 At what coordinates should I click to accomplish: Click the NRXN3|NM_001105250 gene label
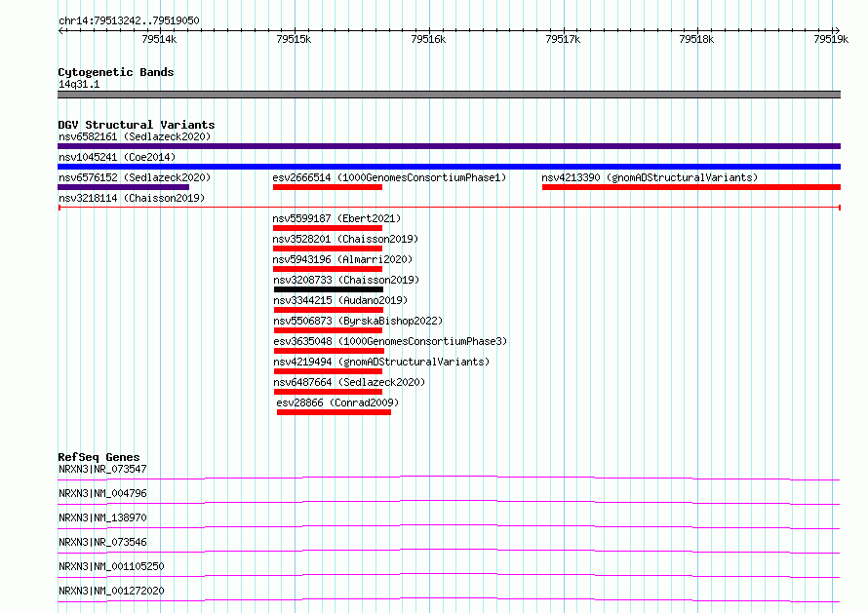coord(111,566)
